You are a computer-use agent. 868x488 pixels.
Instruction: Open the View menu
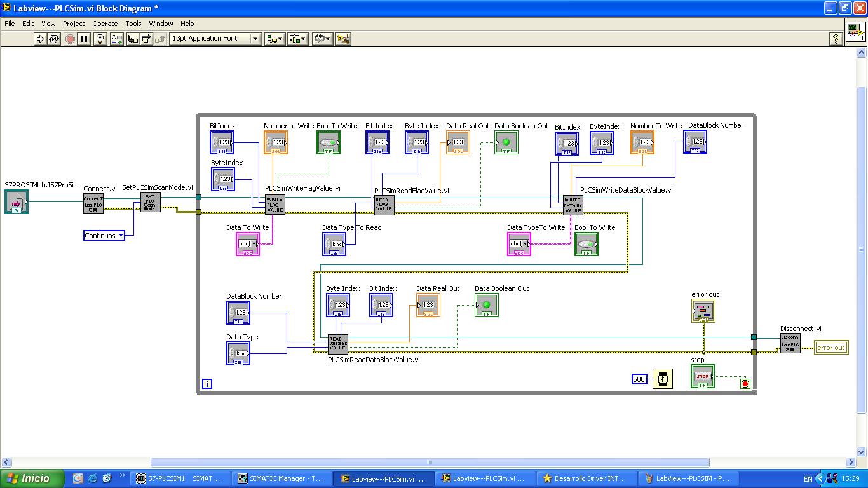pyautogui.click(x=48, y=24)
